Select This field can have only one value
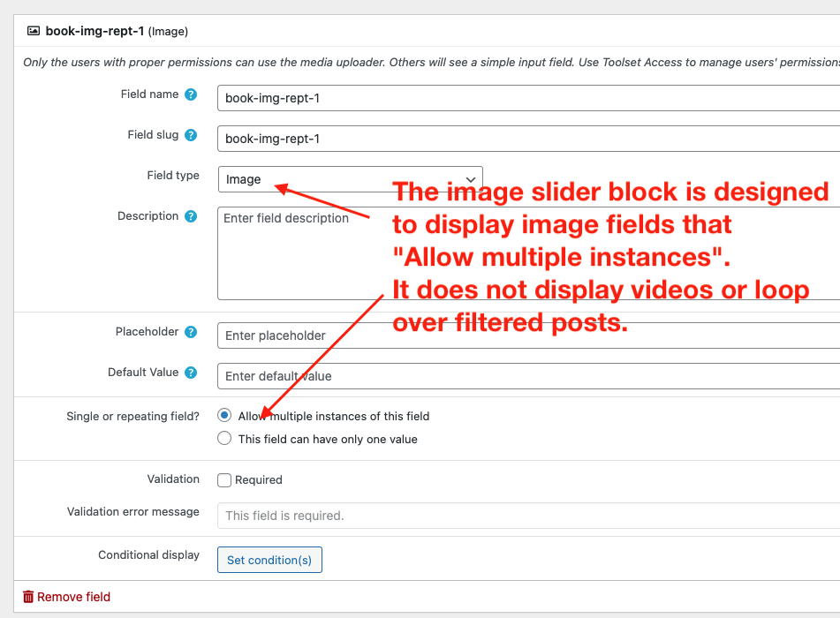Screen dimensions: 840x618 click(224, 438)
